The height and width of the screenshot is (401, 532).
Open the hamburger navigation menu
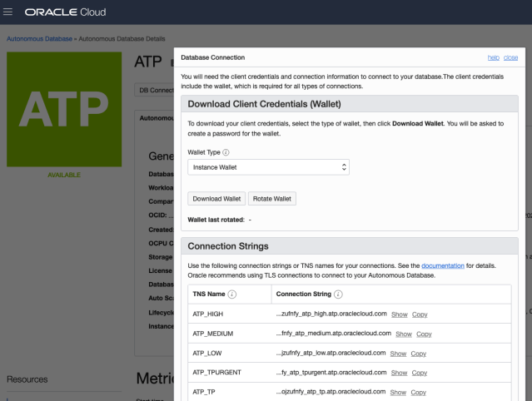[9, 12]
